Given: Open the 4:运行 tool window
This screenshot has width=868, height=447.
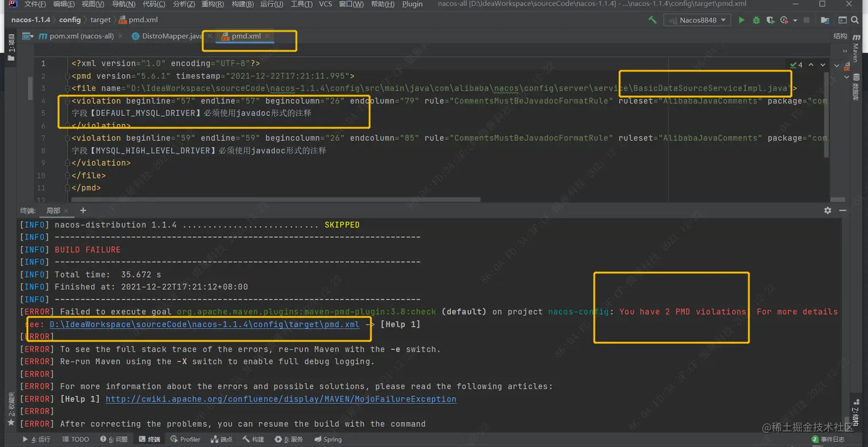Looking at the screenshot, I should click(x=36, y=440).
